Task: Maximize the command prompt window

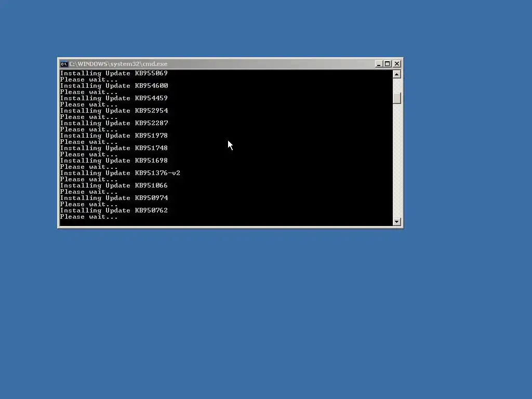Action: [x=388, y=64]
